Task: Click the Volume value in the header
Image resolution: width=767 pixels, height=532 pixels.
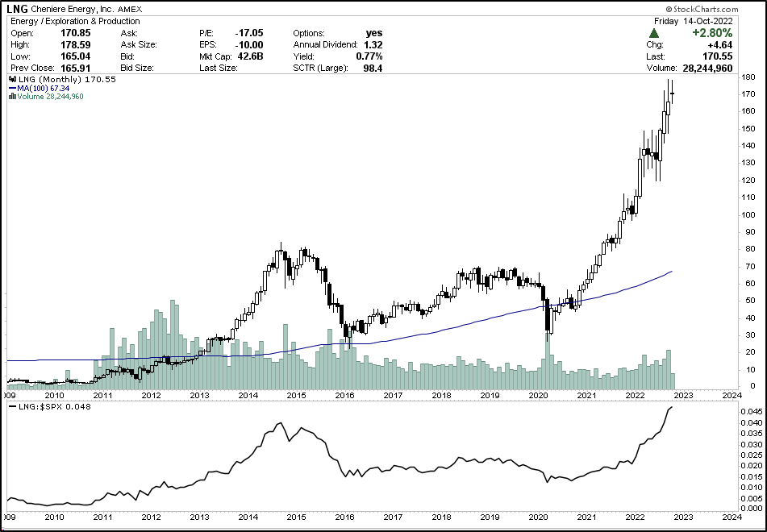Action: click(x=707, y=69)
